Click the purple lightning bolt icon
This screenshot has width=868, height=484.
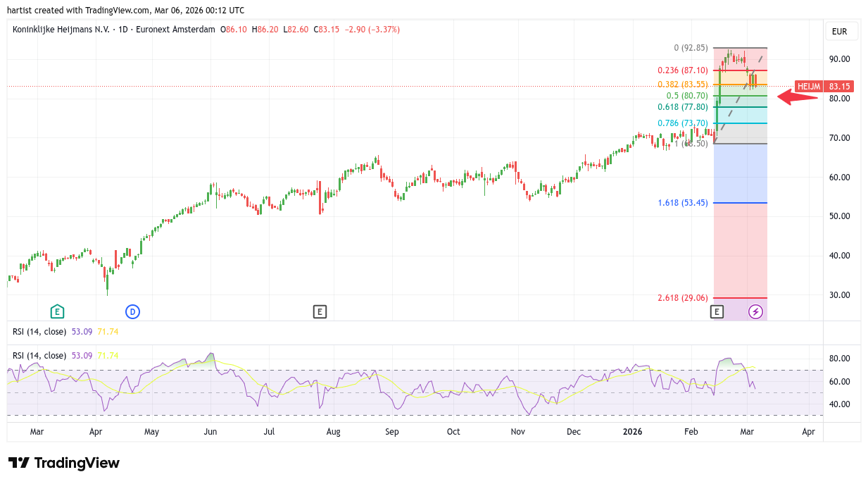755,311
